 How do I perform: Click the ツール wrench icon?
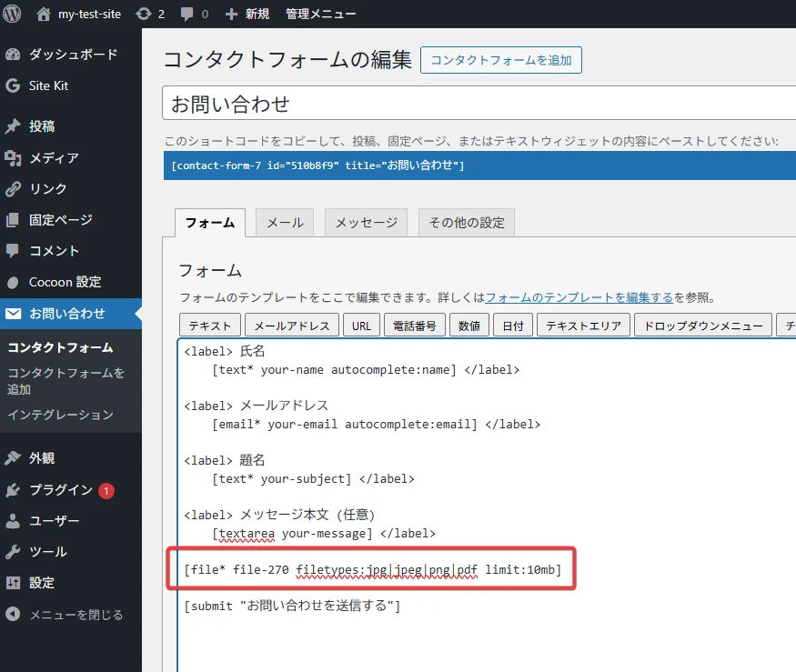pyautogui.click(x=13, y=552)
